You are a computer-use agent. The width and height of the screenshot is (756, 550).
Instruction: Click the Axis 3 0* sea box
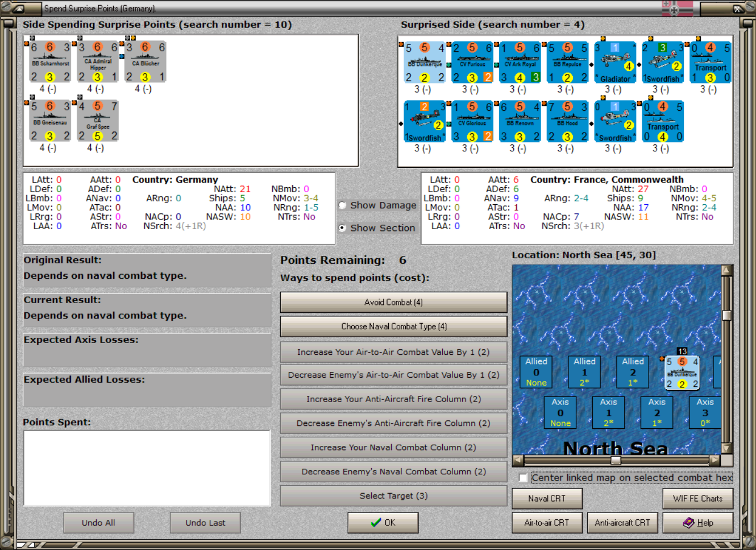[705, 412]
